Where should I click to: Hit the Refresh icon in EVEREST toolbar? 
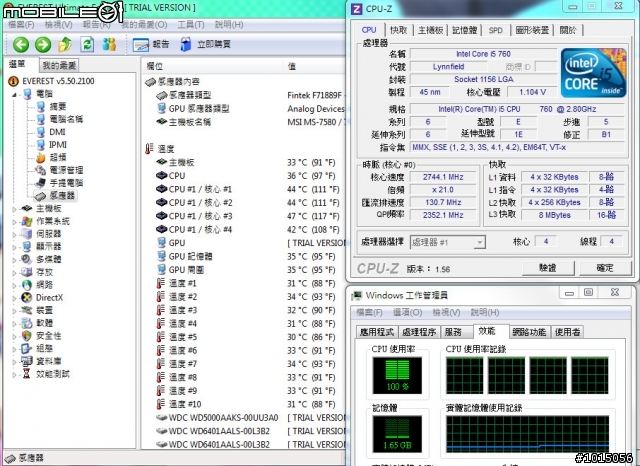[88, 44]
